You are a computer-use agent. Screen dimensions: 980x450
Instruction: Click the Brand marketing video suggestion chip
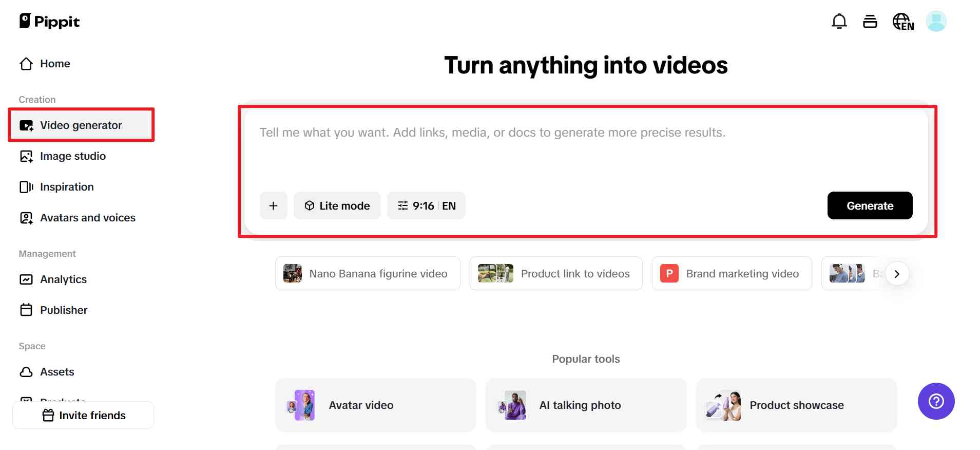[732, 274]
